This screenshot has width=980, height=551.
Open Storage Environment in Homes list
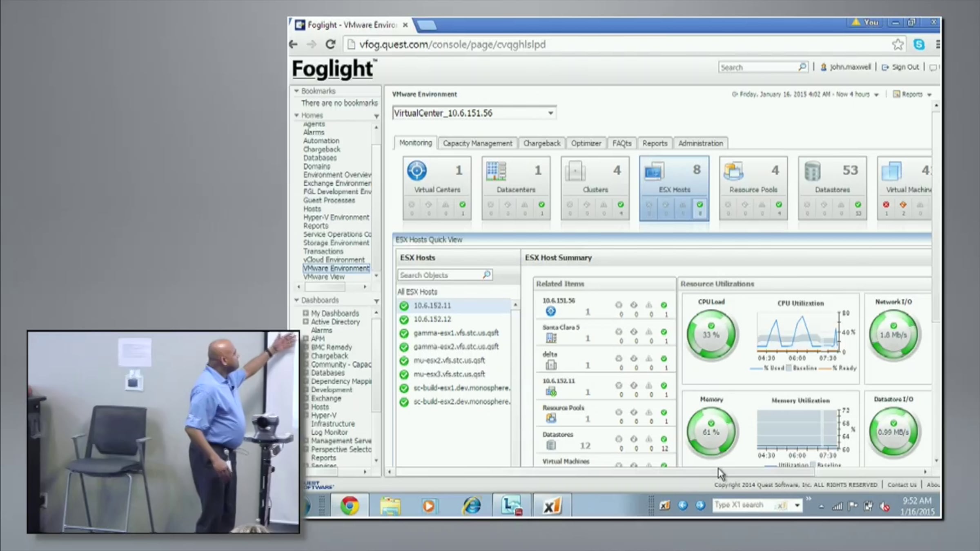point(336,242)
